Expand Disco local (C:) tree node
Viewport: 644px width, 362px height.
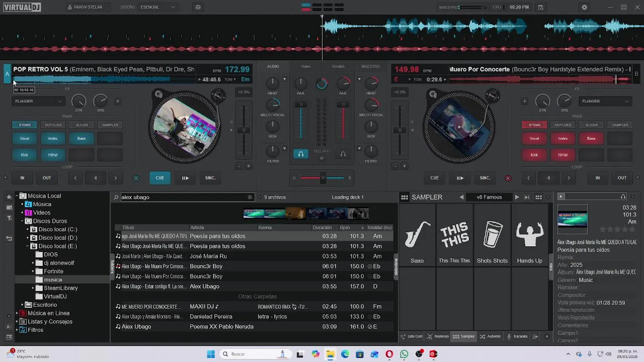[x=28, y=229]
